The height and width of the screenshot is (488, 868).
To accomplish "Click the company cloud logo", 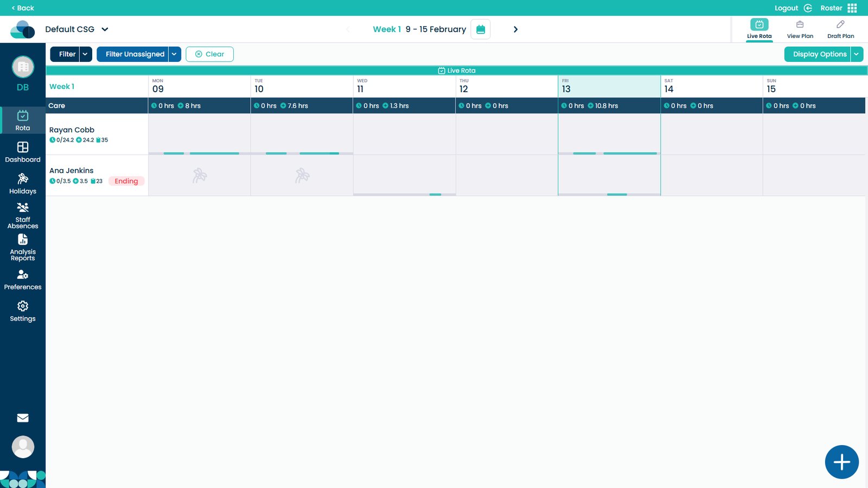I will coord(23,29).
